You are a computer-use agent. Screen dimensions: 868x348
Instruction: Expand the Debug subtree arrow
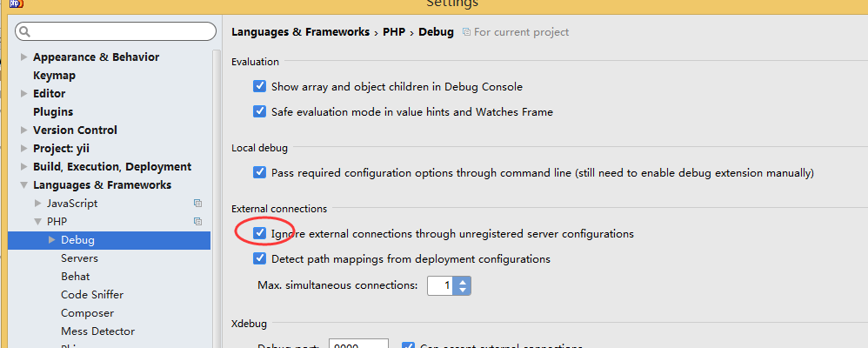(52, 240)
